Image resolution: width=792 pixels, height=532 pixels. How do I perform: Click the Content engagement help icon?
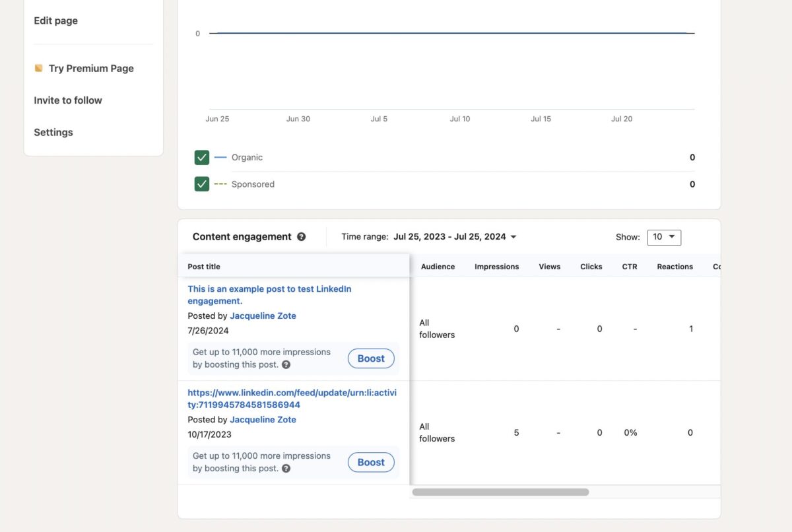coord(302,236)
